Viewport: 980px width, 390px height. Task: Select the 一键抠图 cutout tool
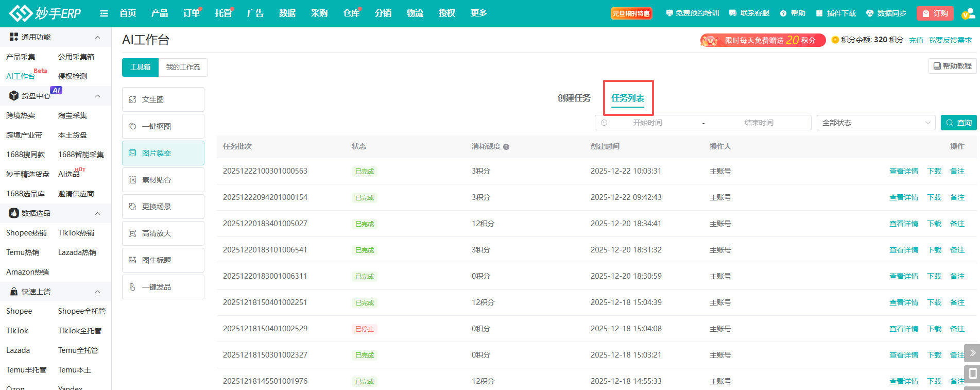(x=163, y=126)
